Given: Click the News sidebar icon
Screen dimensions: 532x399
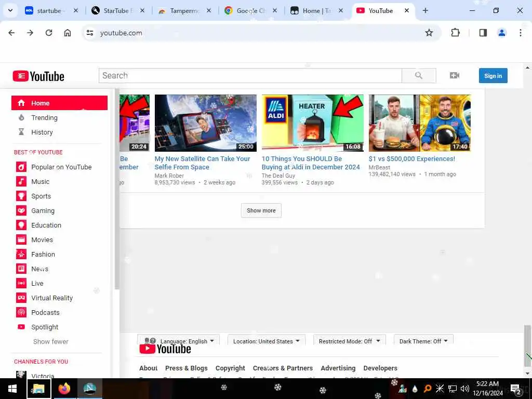Looking at the screenshot, I should coord(21,269).
